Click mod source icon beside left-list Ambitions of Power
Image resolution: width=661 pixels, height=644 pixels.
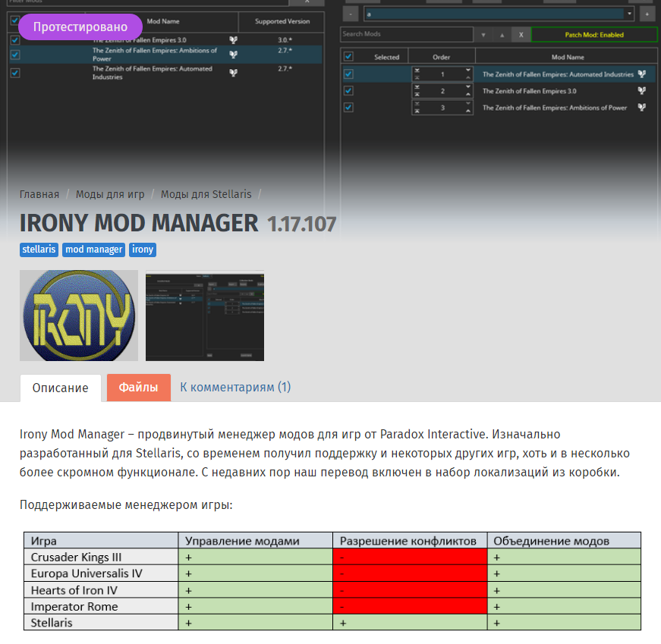pyautogui.click(x=233, y=55)
